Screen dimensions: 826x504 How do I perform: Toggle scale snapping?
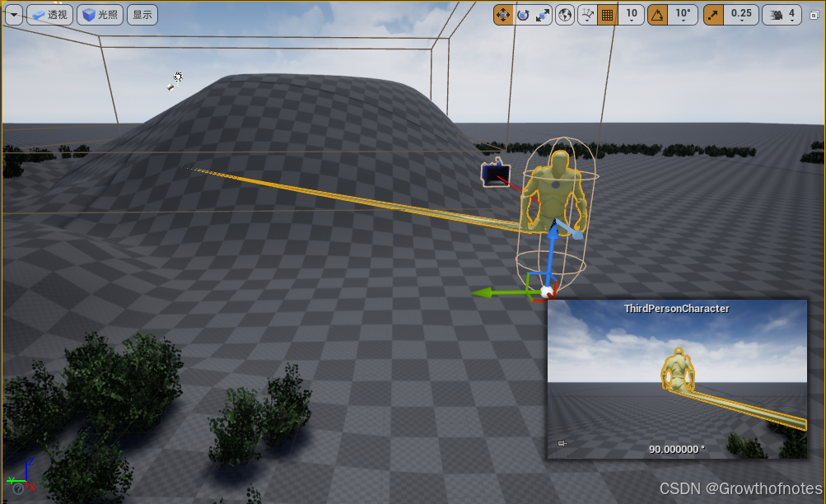pos(712,15)
